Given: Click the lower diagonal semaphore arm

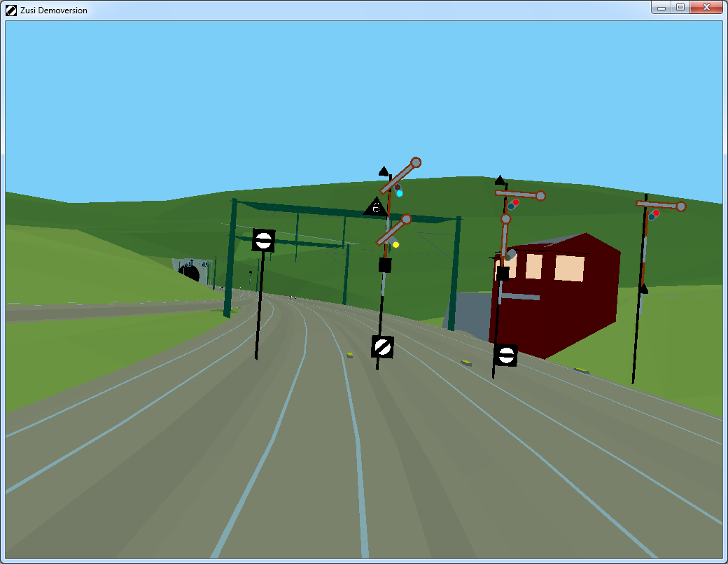Looking at the screenshot, I should point(393,230).
